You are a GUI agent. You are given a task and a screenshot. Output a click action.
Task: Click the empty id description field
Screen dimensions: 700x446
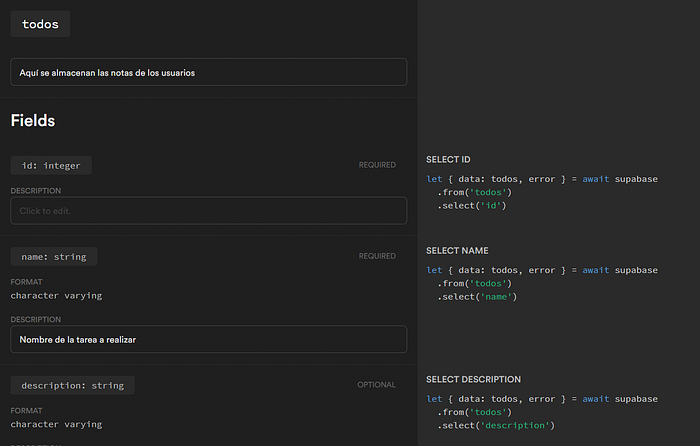(208, 211)
